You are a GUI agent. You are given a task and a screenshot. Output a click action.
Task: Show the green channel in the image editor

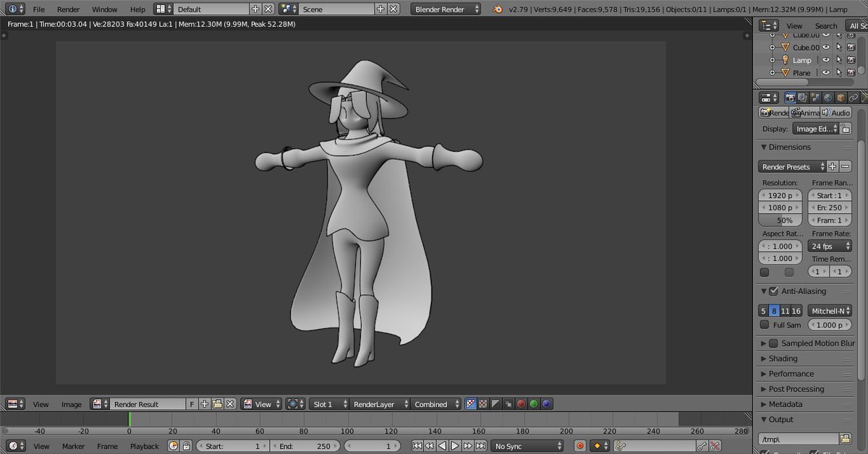(x=534, y=403)
